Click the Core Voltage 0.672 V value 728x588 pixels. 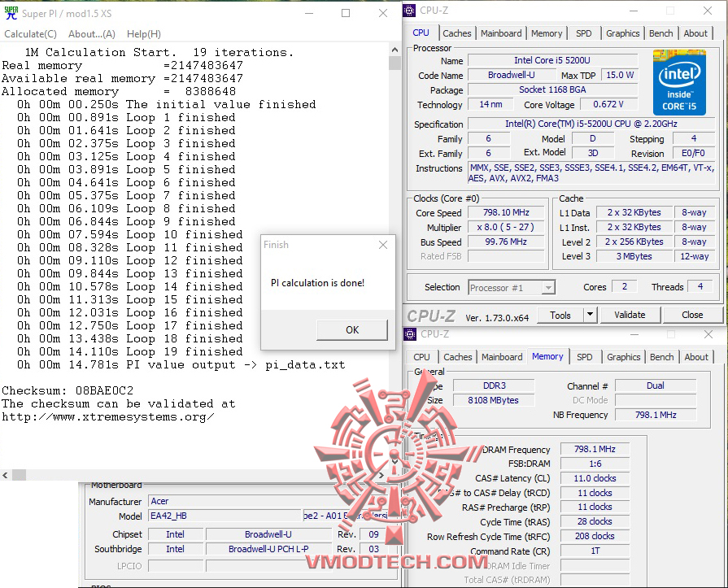tap(608, 104)
